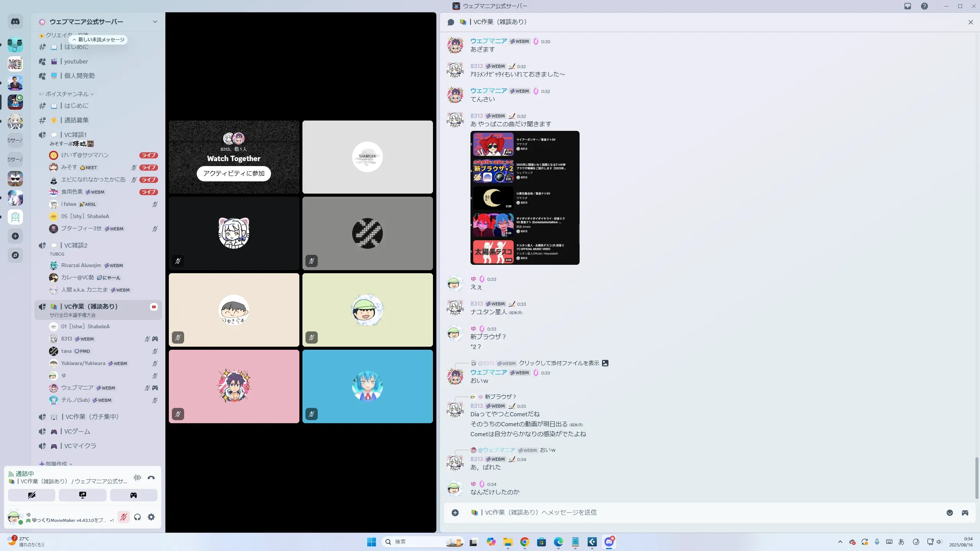This screenshot has width=980, height=551.
Task: Toggle headphone deafen in user panel
Action: [x=137, y=517]
